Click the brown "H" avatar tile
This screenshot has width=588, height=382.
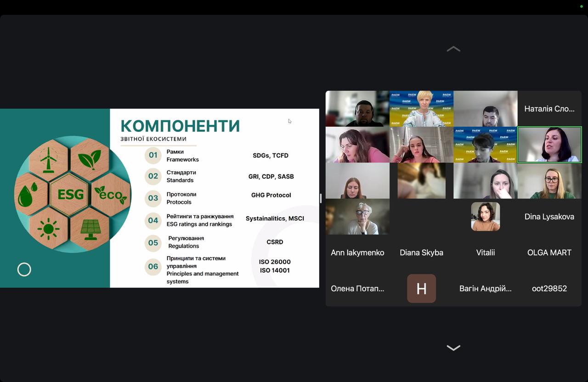pos(421,288)
